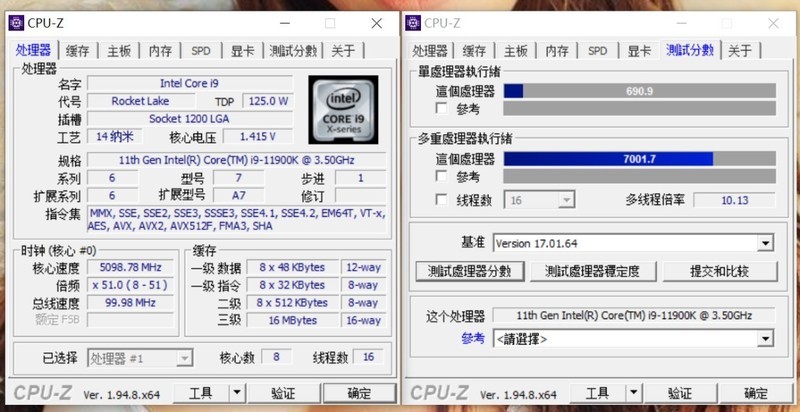Click the 核心速度 value 5098.78 MHz
Image resolution: width=800 pixels, height=412 pixels.
pos(131,267)
